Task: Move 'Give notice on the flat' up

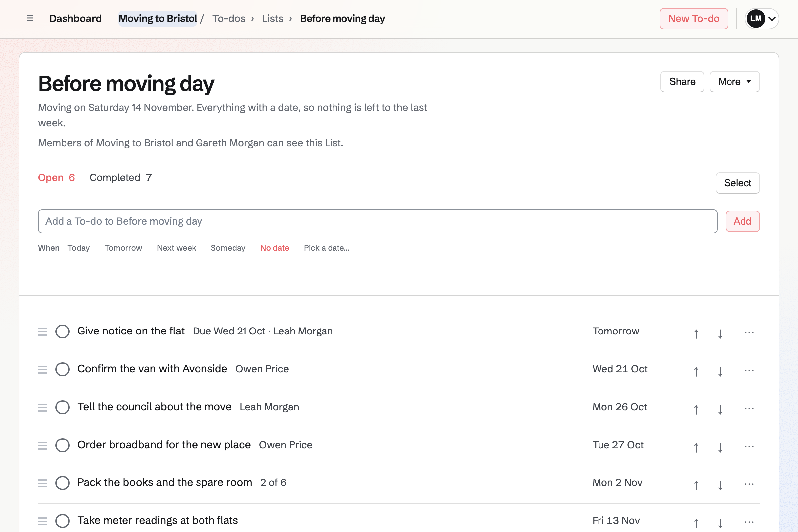Action: 696,333
